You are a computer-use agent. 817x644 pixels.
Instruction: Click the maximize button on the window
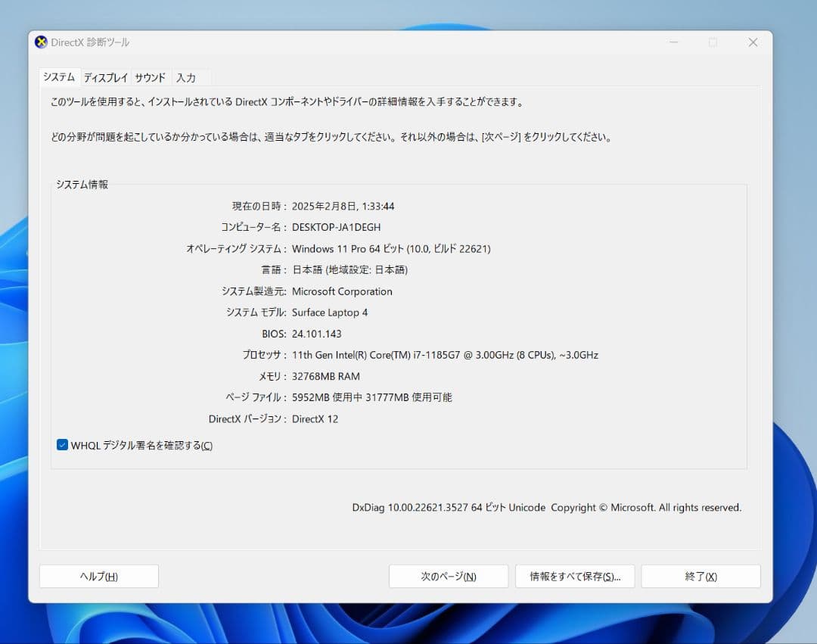[713, 42]
